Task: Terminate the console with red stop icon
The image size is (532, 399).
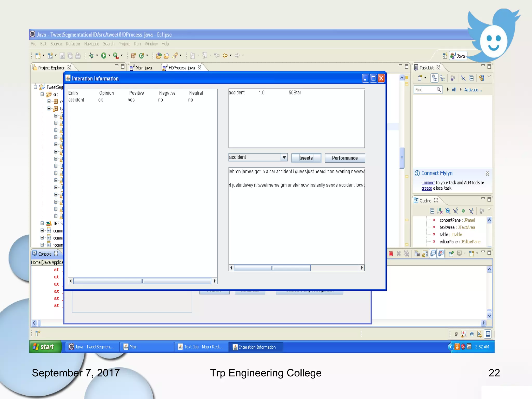Action: 391,254
